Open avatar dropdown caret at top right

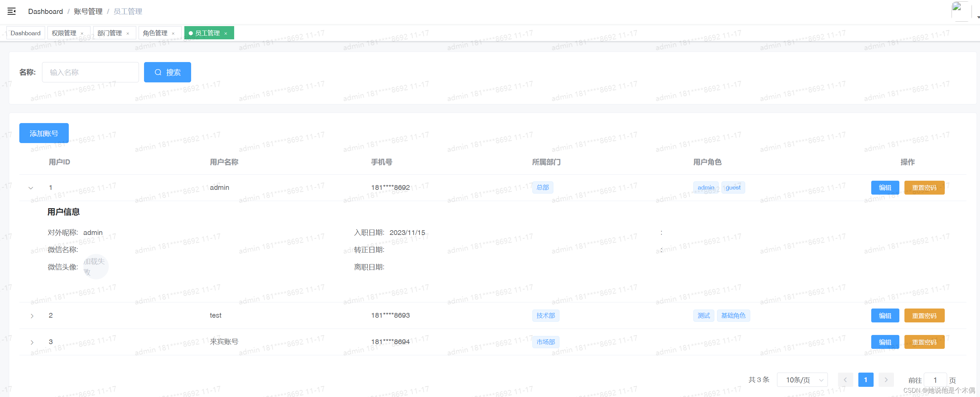(x=978, y=17)
